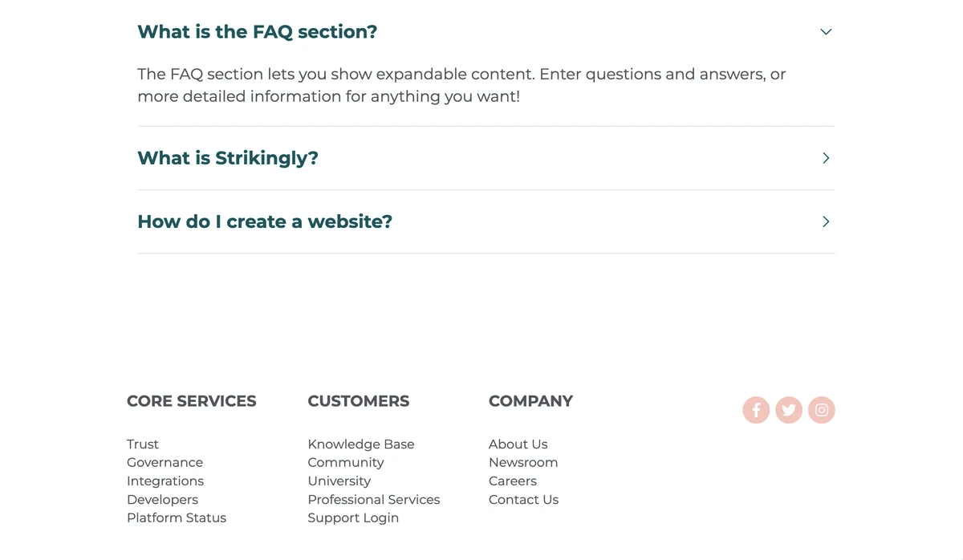The image size is (963, 560).
Task: Open the Knowledge Base link
Action: click(x=360, y=444)
